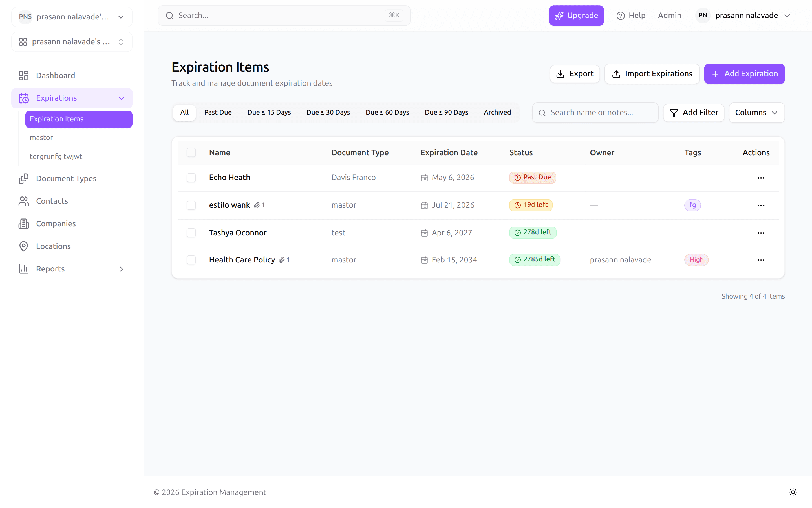Click the High tag chip
The image size is (812, 508).
696,260
